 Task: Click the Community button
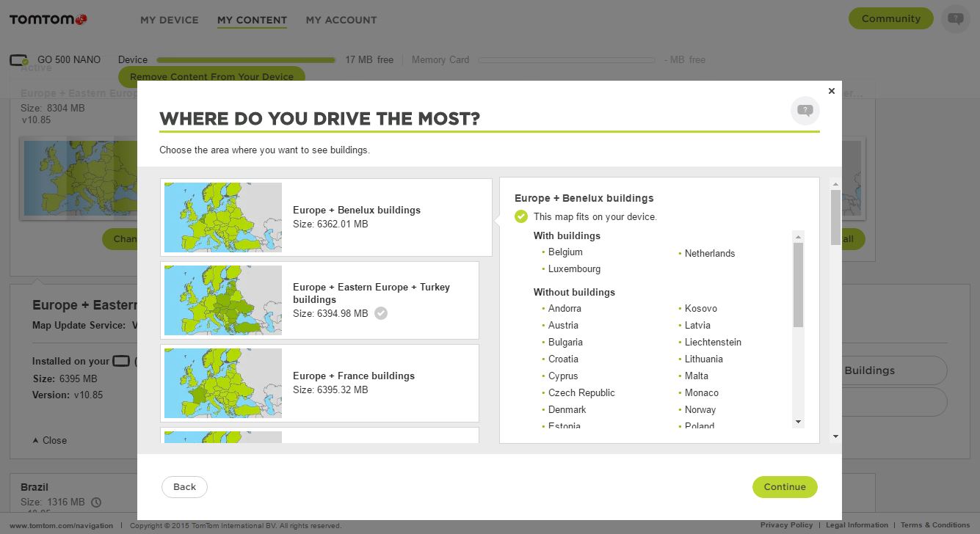click(890, 18)
